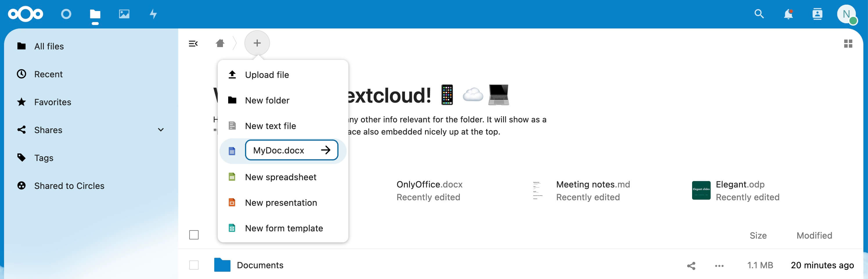The image size is (868, 279).
Task: Open the Dashboard circle icon
Action: (x=66, y=14)
